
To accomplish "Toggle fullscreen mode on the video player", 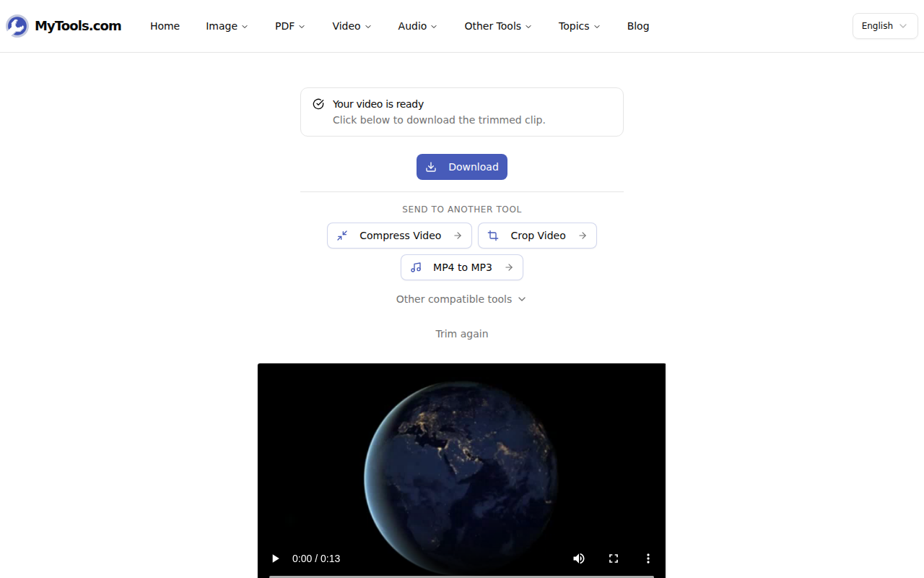I will [614, 558].
